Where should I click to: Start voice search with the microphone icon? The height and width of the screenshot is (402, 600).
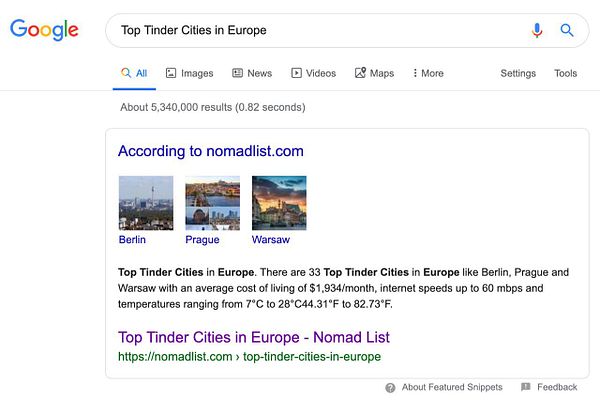pos(537,30)
